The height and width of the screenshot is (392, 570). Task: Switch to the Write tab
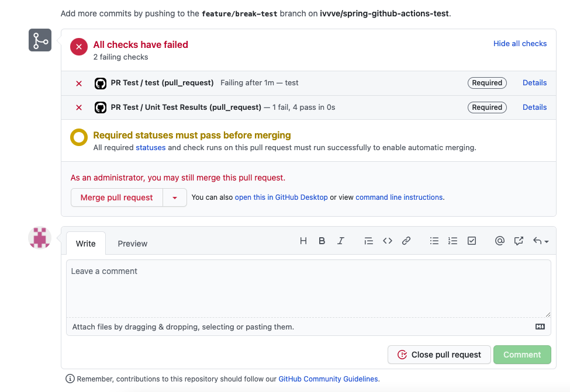[86, 244]
